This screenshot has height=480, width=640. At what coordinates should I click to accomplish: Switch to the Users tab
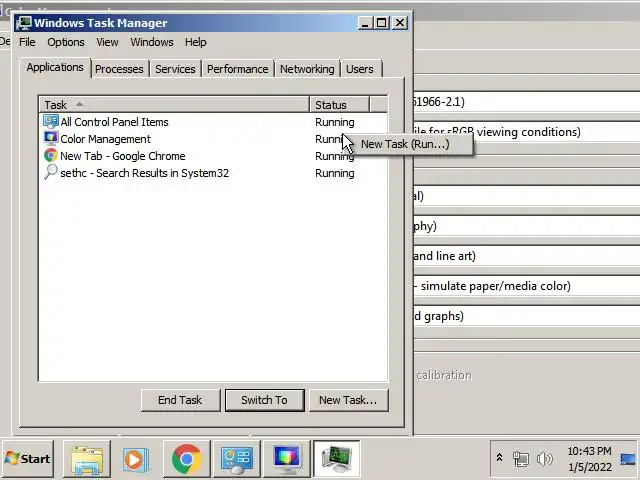coord(360,69)
